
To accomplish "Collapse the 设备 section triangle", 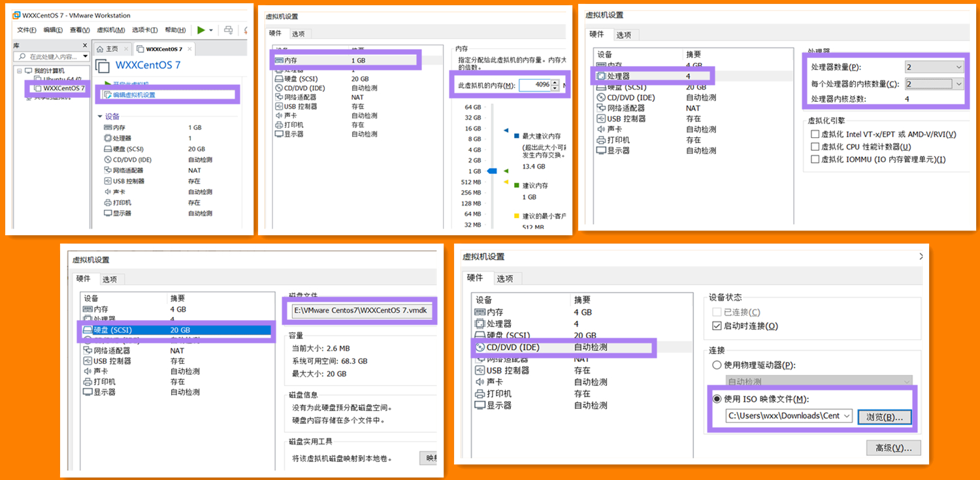I will (x=100, y=116).
